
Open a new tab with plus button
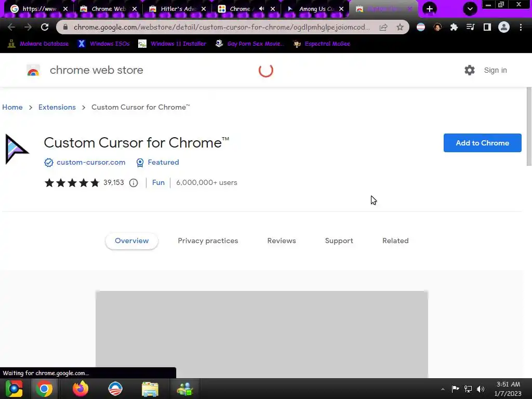(x=430, y=9)
